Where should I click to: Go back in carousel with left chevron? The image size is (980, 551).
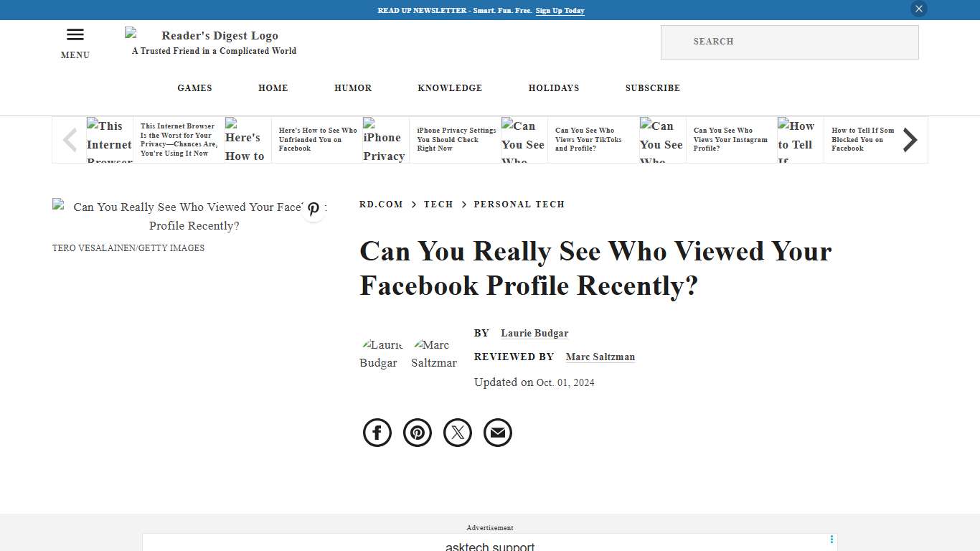[x=70, y=139]
